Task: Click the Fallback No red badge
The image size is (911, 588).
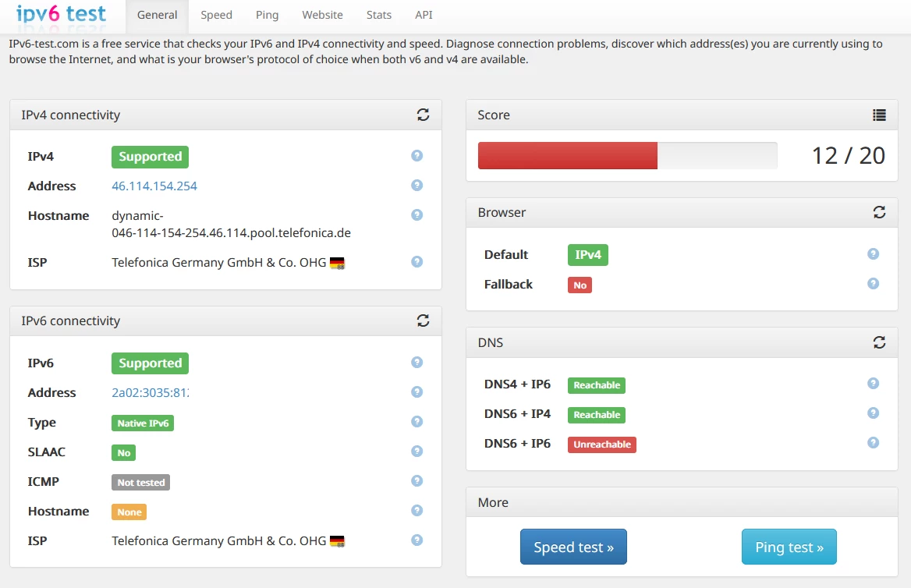Action: coord(580,285)
